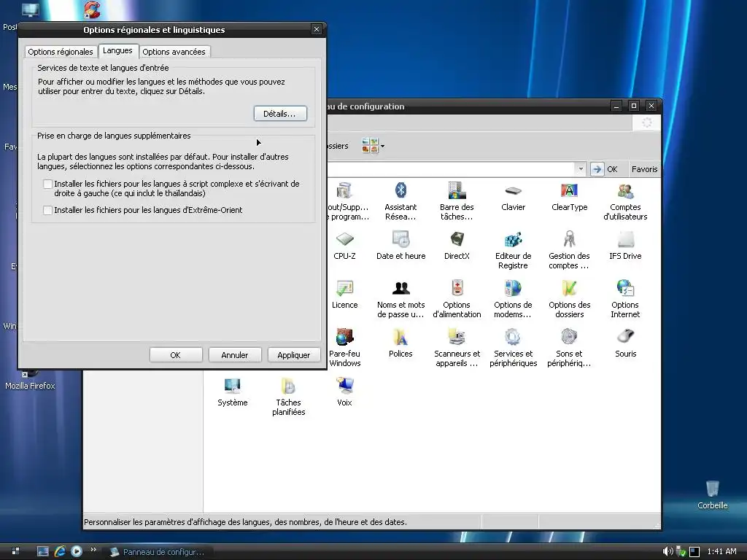The height and width of the screenshot is (560, 747).
Task: Expand the quick launch overflow chevron
Action: coord(93,550)
